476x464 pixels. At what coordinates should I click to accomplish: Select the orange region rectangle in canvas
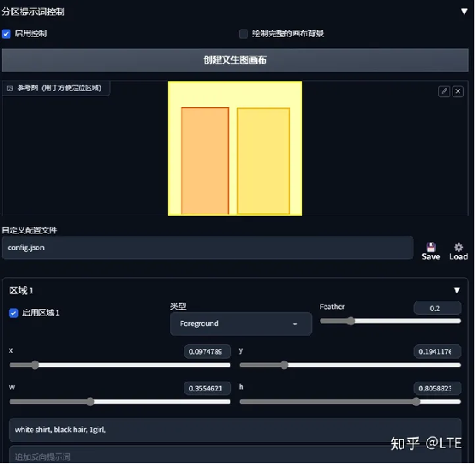(x=205, y=161)
